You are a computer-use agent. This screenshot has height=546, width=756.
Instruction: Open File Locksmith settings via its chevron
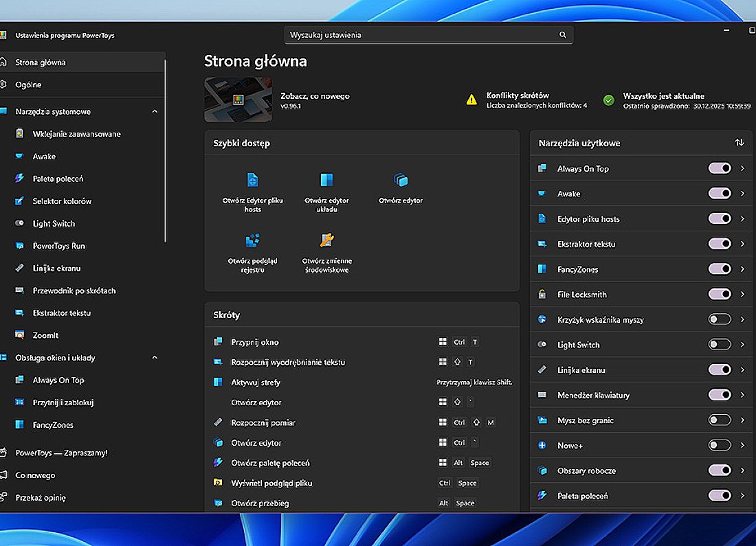pyautogui.click(x=742, y=295)
